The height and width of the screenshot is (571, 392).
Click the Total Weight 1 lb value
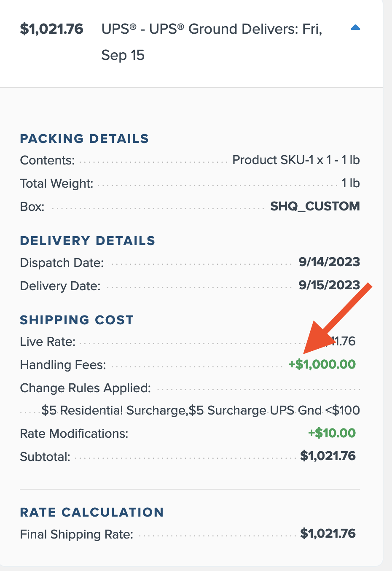[350, 183]
